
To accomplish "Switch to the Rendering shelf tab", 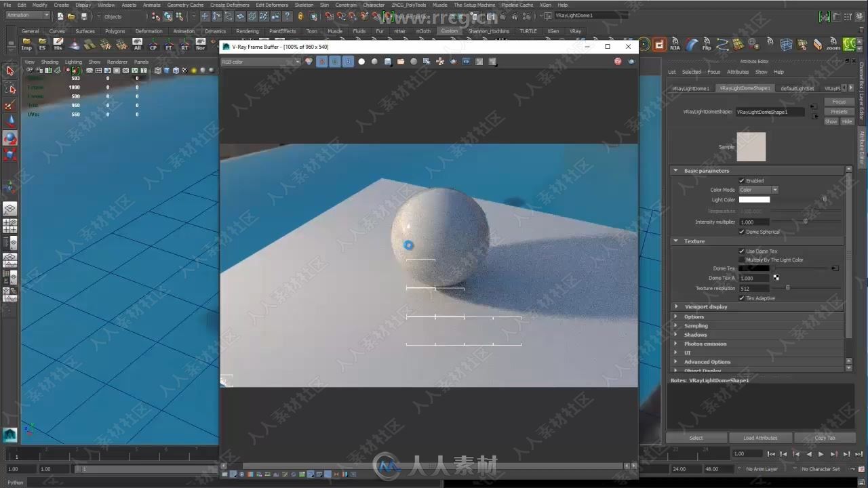I will click(248, 31).
